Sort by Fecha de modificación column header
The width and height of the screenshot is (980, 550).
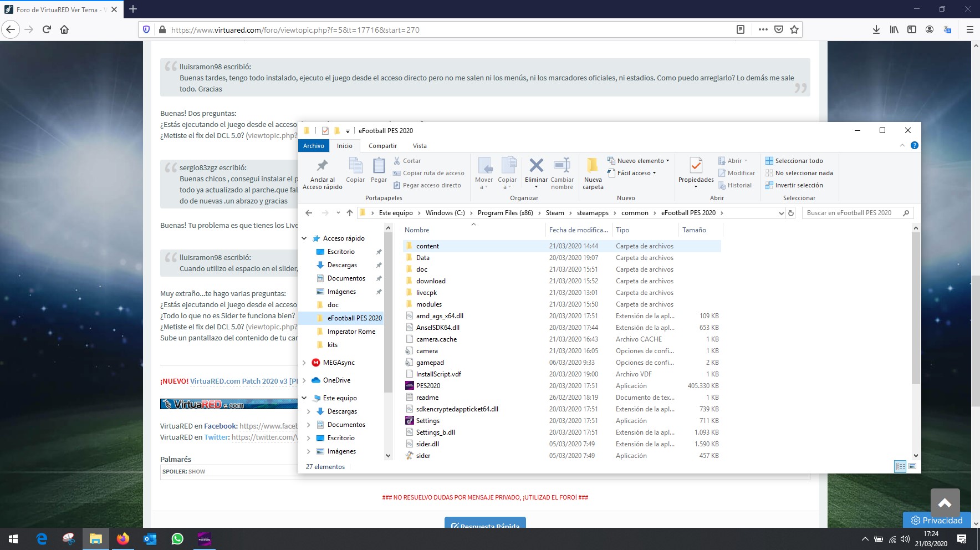(578, 230)
